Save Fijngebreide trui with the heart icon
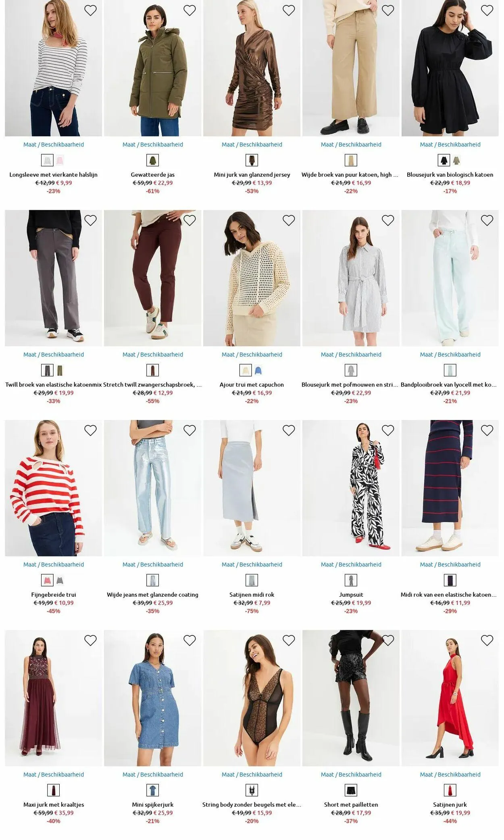The image size is (504, 840). tap(90, 430)
